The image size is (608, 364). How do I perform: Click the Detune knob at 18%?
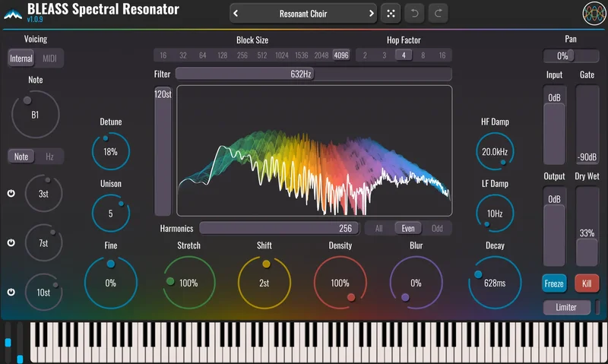click(x=110, y=151)
